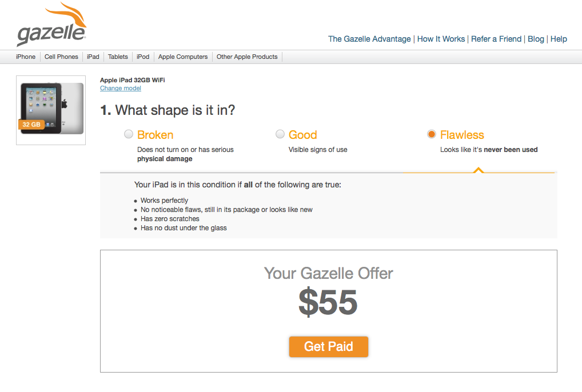Image resolution: width=582 pixels, height=392 pixels.
Task: Open the iPhone category in nav bar
Action: click(26, 57)
